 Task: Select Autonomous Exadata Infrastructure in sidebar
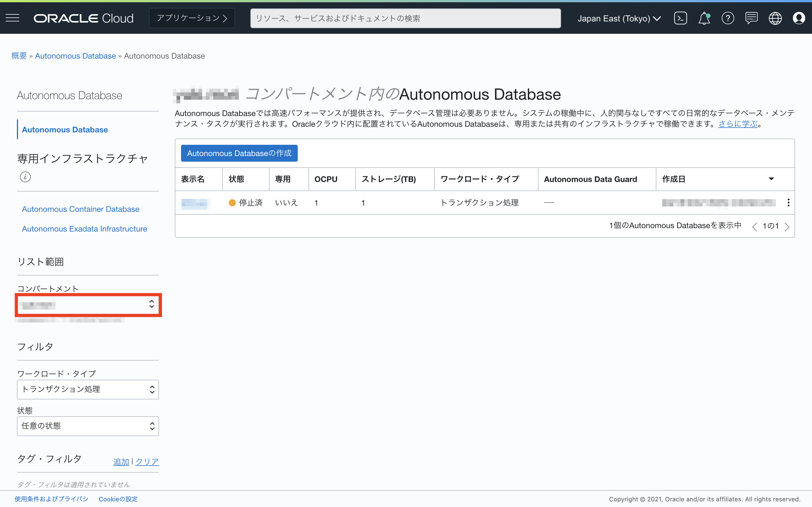click(x=84, y=229)
